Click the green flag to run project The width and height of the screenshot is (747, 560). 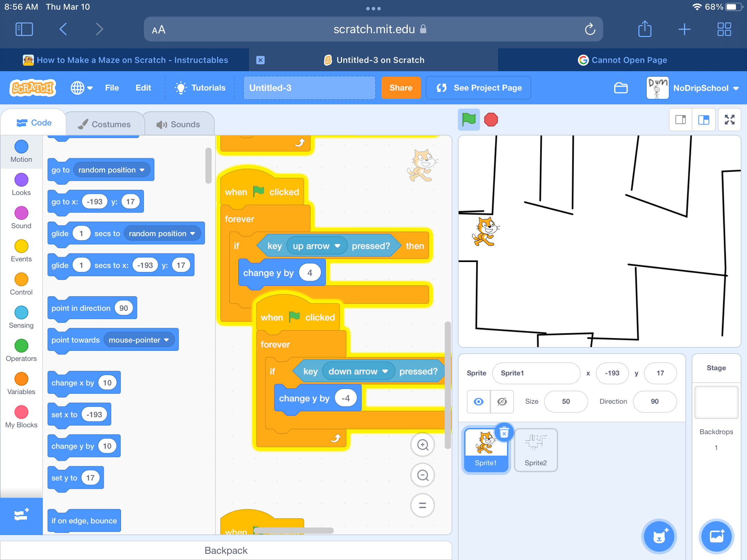pyautogui.click(x=468, y=120)
